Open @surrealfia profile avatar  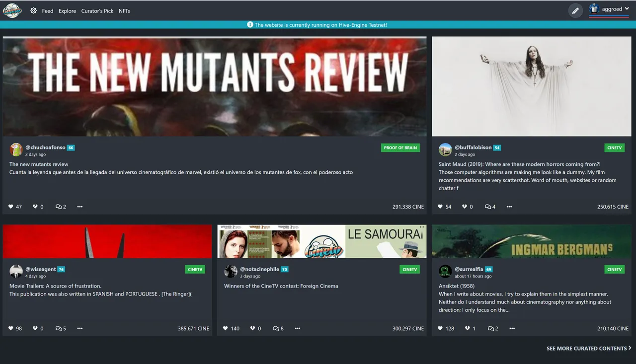445,272
